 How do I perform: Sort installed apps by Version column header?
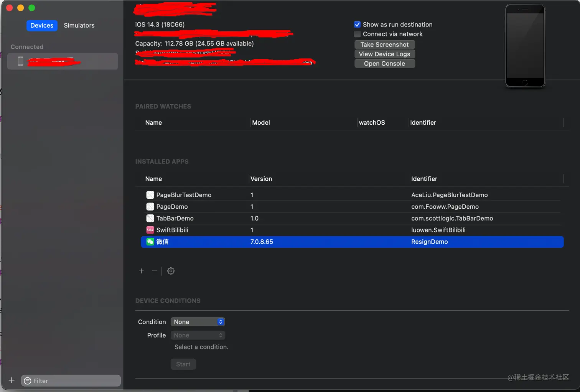[261, 179]
